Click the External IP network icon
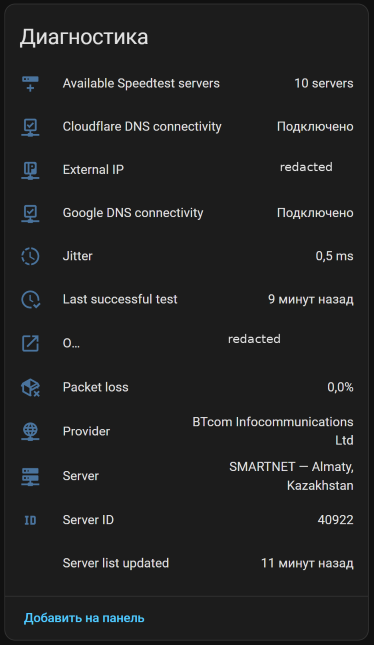 [30, 170]
